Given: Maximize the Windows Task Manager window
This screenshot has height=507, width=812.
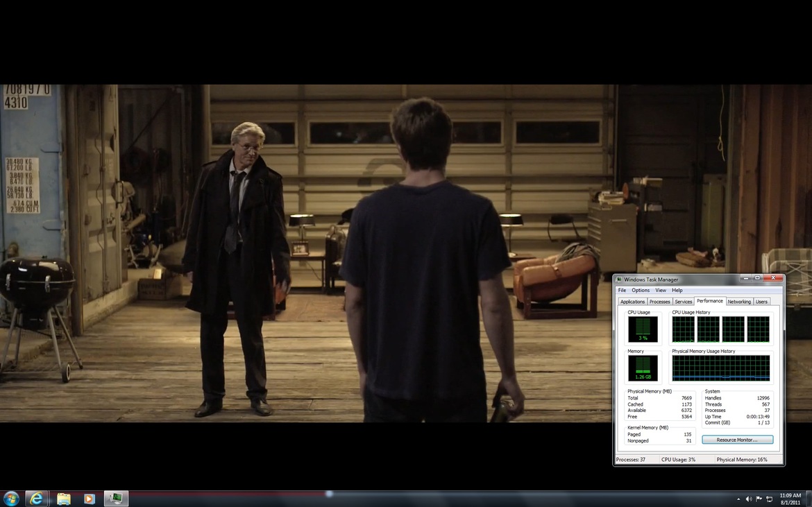Looking at the screenshot, I should tap(757, 278).
